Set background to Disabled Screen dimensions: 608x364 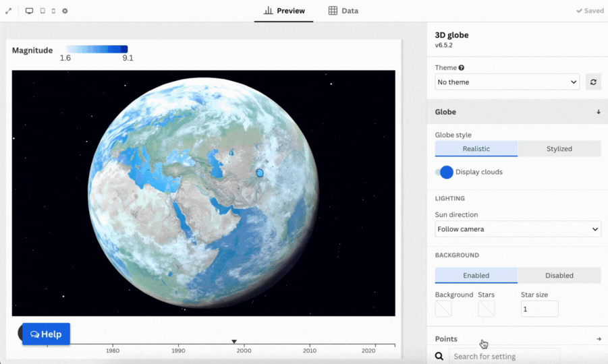click(559, 275)
